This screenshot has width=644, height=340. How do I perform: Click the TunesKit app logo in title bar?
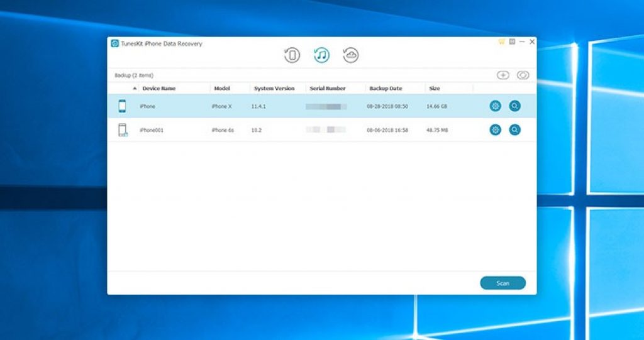click(115, 43)
